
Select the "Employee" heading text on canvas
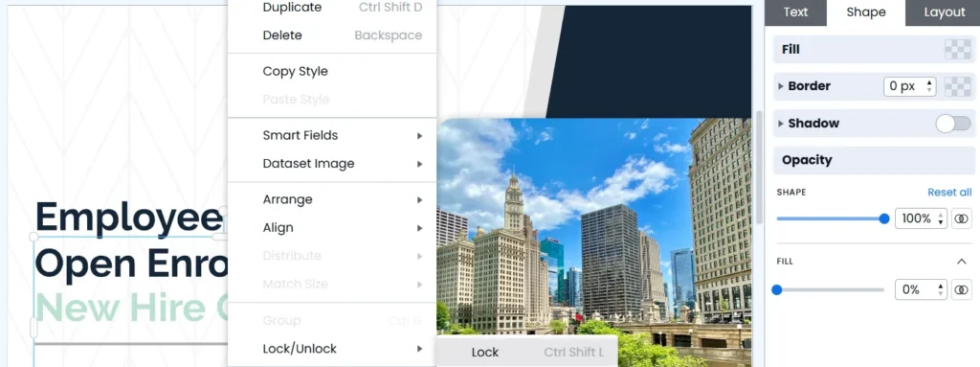(x=129, y=217)
